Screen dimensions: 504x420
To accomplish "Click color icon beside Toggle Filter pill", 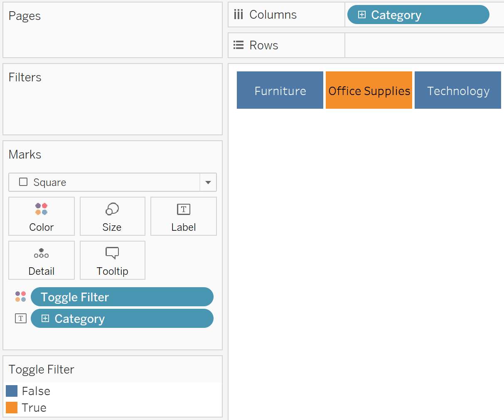I will [20, 297].
